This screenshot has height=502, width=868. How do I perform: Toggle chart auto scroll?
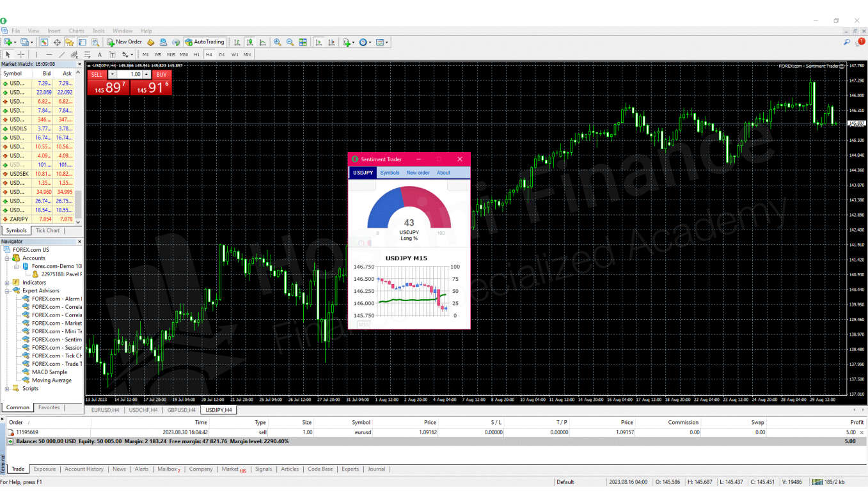(x=319, y=42)
